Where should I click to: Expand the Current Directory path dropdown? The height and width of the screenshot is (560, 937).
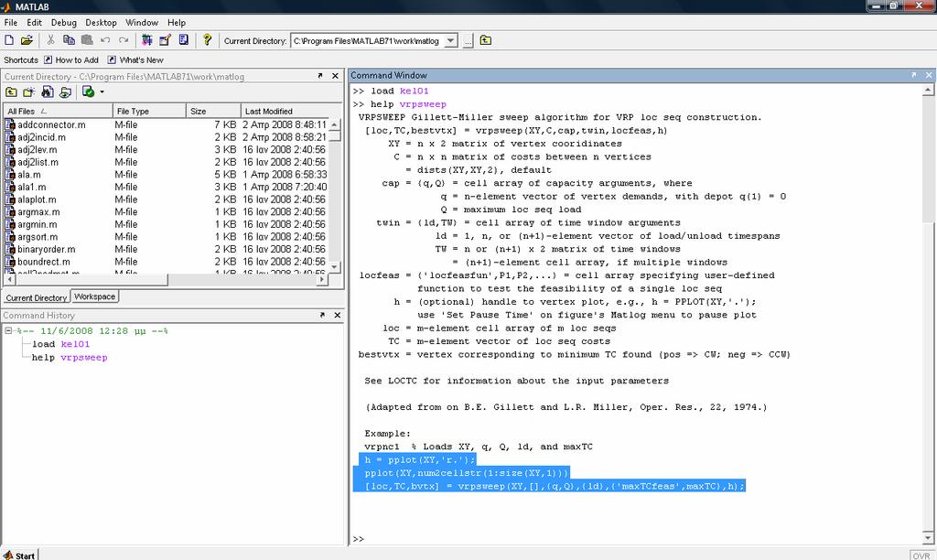tap(451, 40)
